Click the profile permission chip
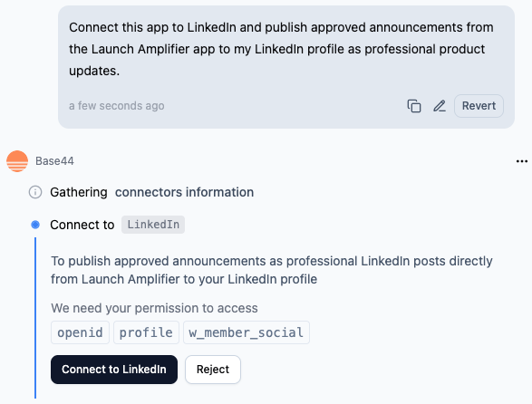Screen dimensions: 532x404 pyautogui.click(x=146, y=332)
